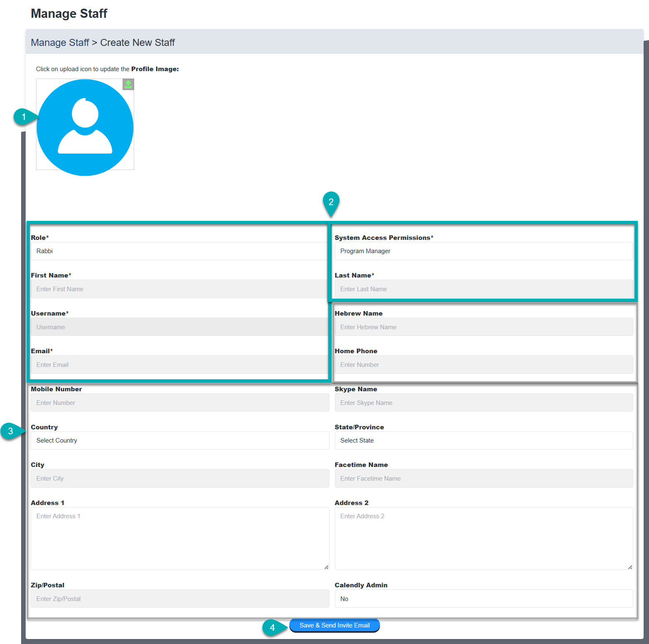Open System Access Permissions dropdown
Screen dimensions: 649x644
pos(483,251)
